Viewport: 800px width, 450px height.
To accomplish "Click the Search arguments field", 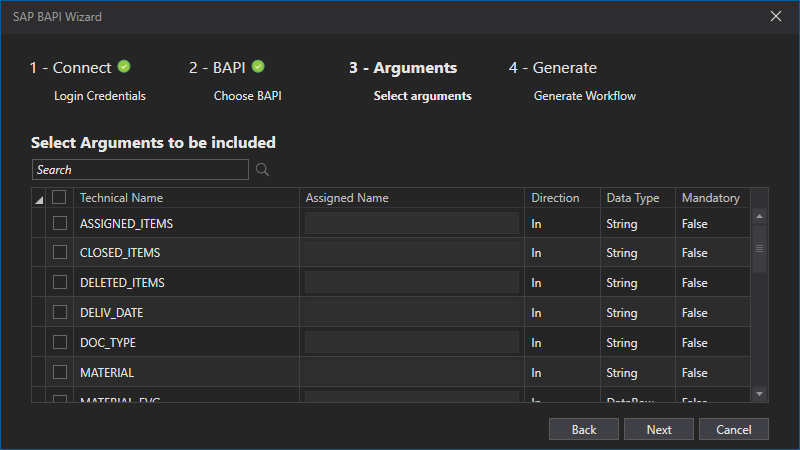I will pos(140,169).
